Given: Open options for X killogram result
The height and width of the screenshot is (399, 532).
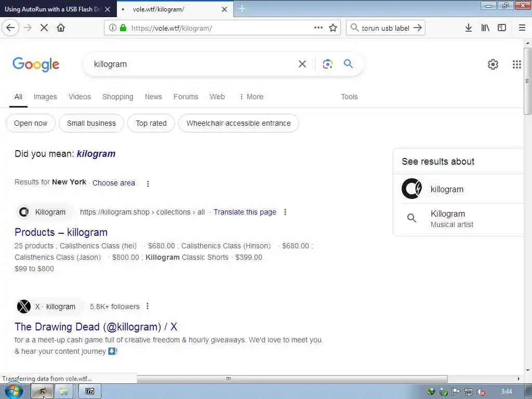Looking at the screenshot, I should tap(147, 306).
